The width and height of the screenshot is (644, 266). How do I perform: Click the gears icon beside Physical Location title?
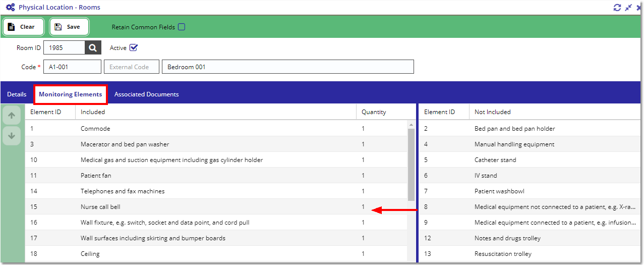tap(10, 8)
